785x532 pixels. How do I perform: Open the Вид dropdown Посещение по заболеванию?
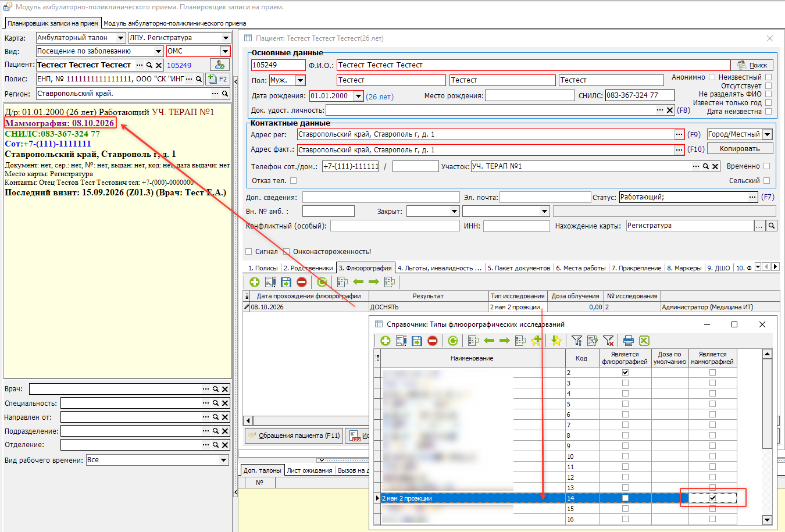pos(158,51)
